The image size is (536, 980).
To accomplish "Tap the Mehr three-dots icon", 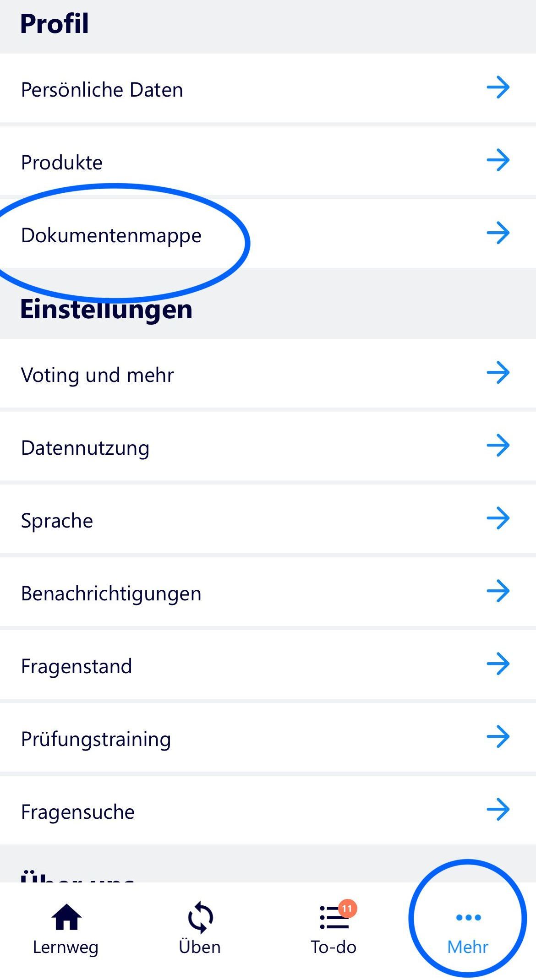I will click(x=468, y=917).
